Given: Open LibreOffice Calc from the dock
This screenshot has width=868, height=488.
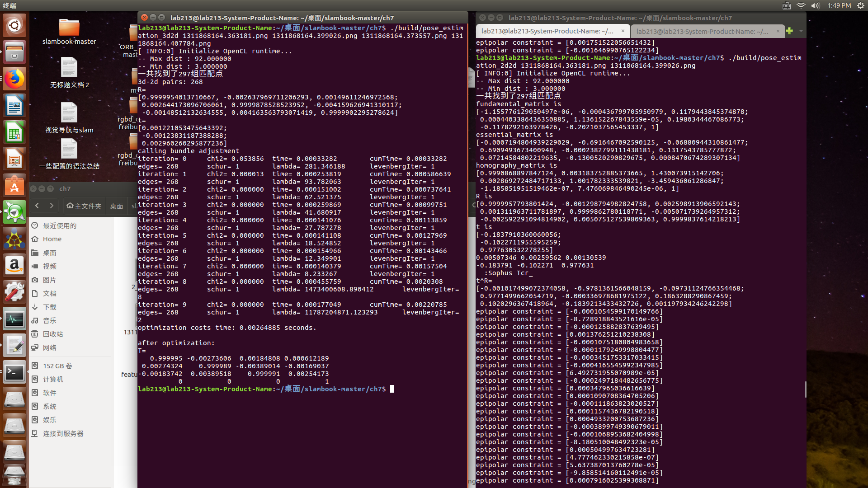Looking at the screenshot, I should (x=14, y=133).
